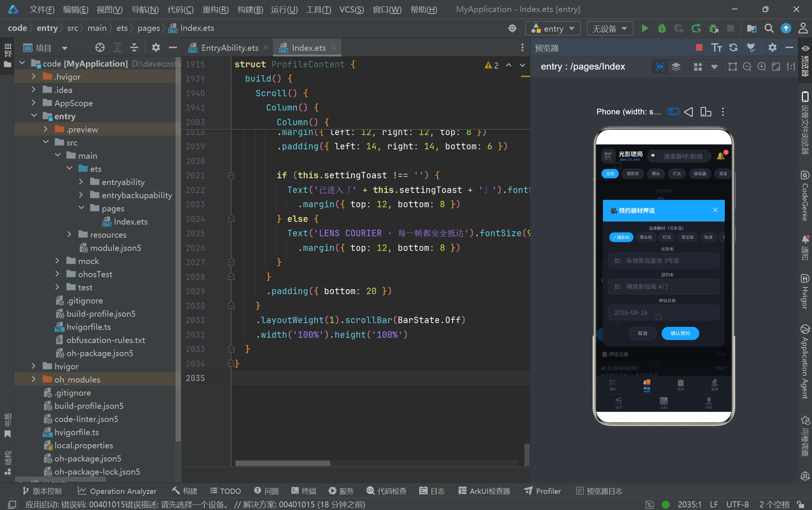Open the Profiler tool window
The width and height of the screenshot is (812, 510).
[x=543, y=491]
